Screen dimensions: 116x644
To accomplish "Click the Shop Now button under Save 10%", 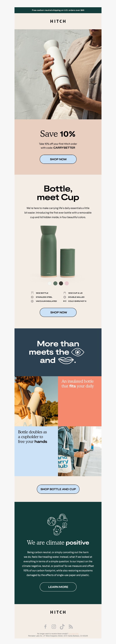I will (x=58, y=159).
